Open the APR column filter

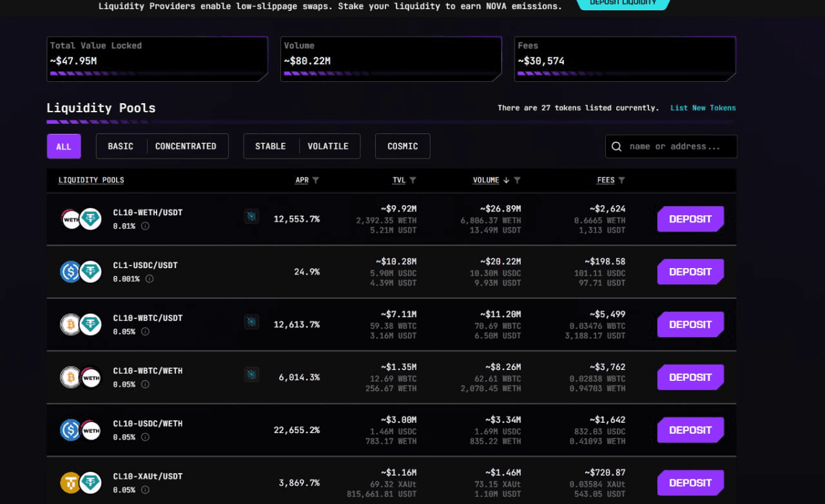point(316,180)
